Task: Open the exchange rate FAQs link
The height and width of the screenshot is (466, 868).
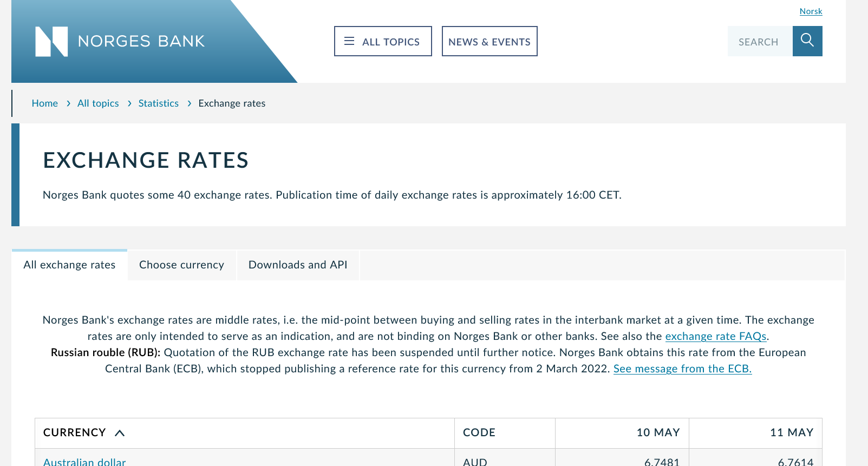Action: pos(715,336)
